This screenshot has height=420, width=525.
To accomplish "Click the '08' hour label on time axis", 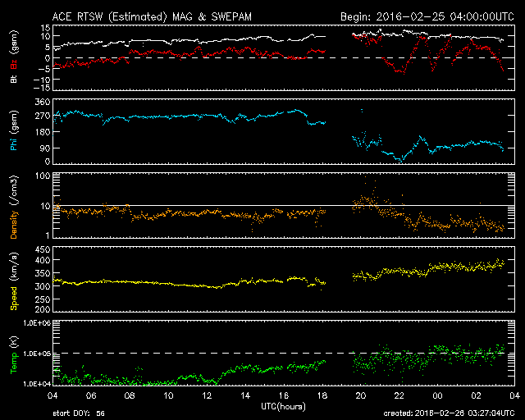I will click(x=130, y=396).
